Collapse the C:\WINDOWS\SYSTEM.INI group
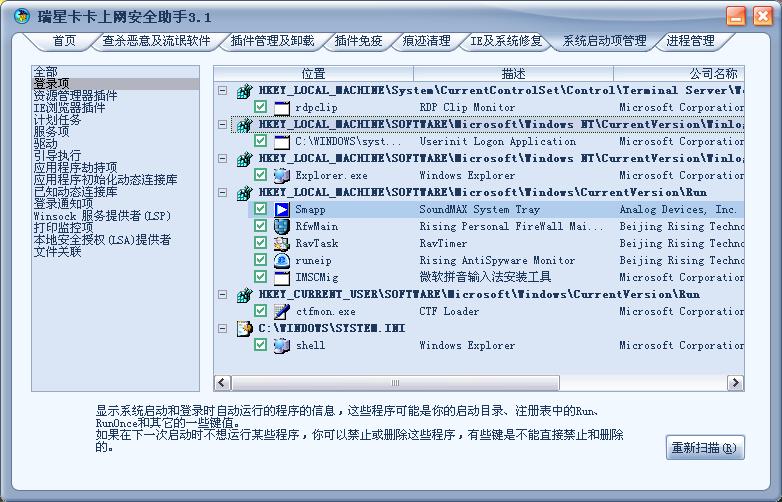The image size is (782, 502). coord(222,328)
